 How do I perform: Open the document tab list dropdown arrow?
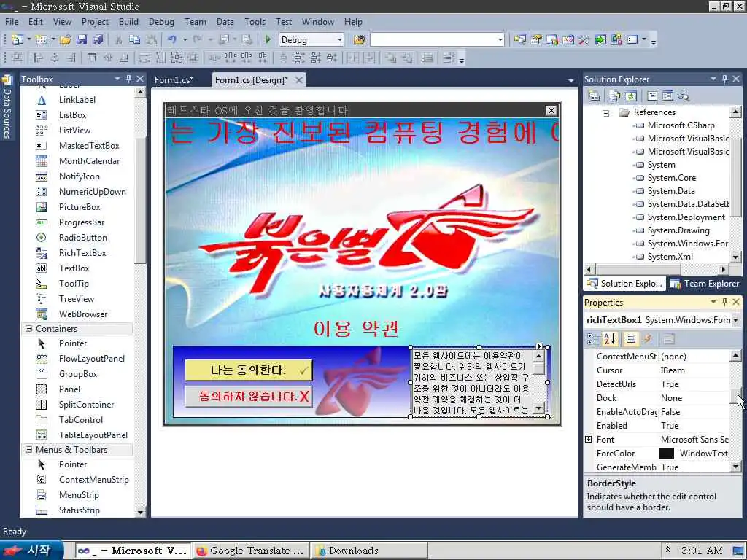[x=571, y=80]
